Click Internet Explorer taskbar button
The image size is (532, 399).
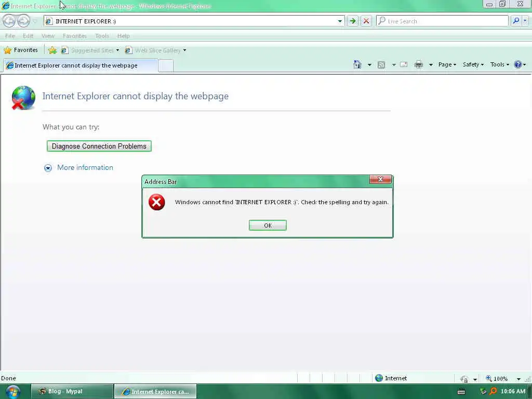pos(155,391)
